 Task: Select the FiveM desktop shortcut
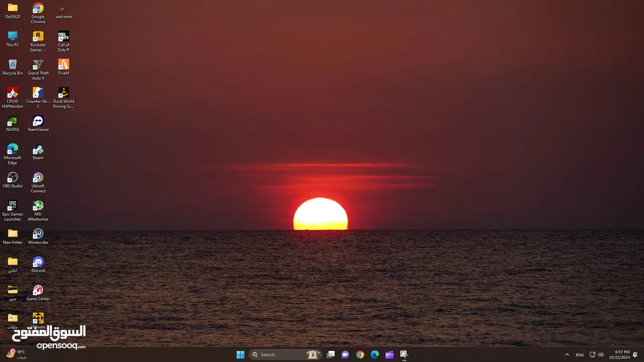[x=63, y=67]
